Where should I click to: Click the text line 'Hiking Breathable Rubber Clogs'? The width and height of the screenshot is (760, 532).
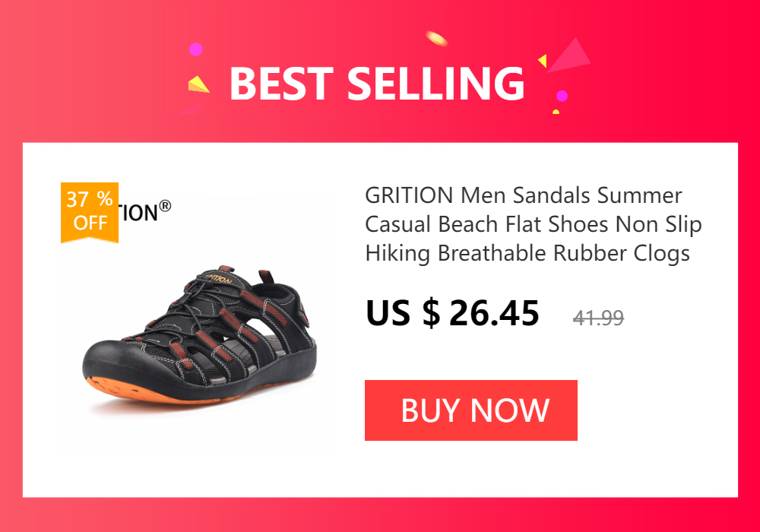coord(527,254)
